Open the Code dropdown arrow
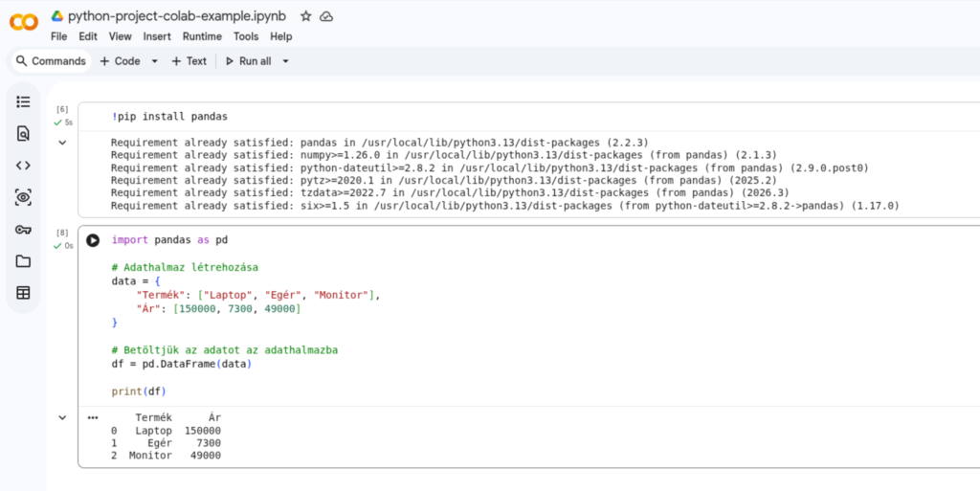The height and width of the screenshot is (491, 980). [x=155, y=61]
